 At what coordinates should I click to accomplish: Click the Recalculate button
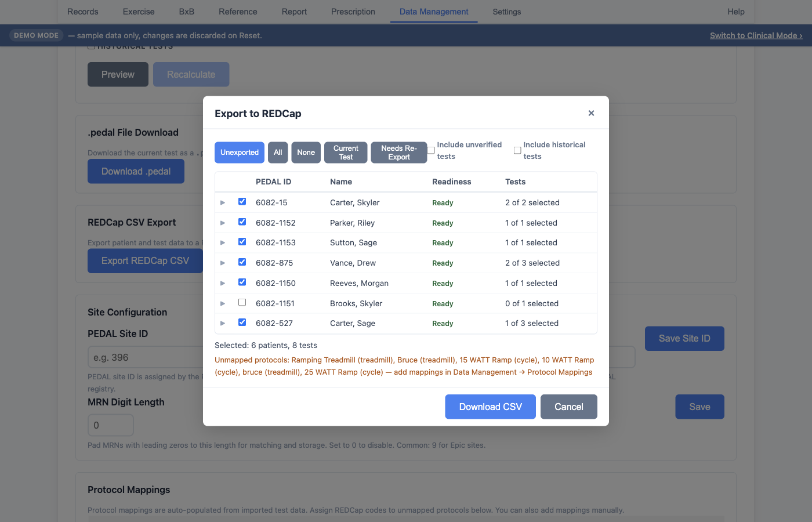tap(191, 74)
